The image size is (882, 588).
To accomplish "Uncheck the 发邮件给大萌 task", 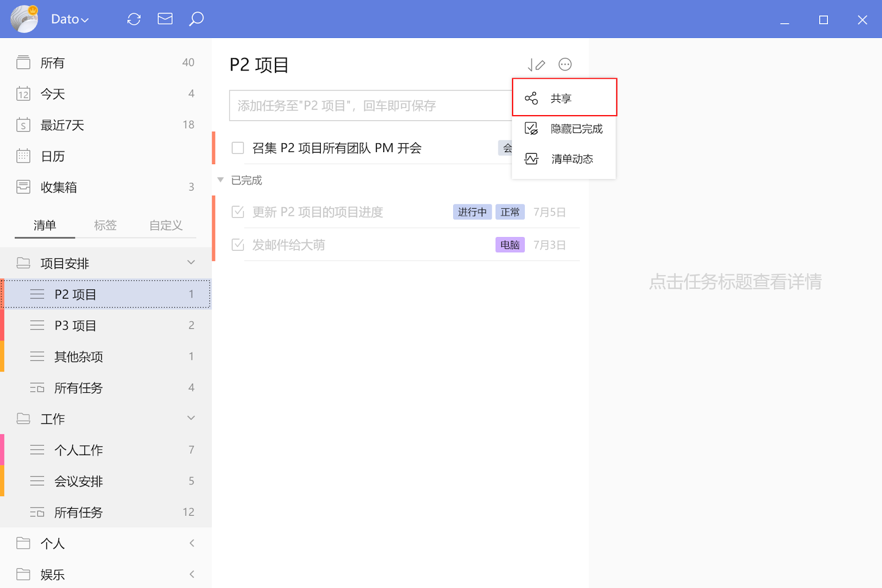I will pyautogui.click(x=238, y=245).
